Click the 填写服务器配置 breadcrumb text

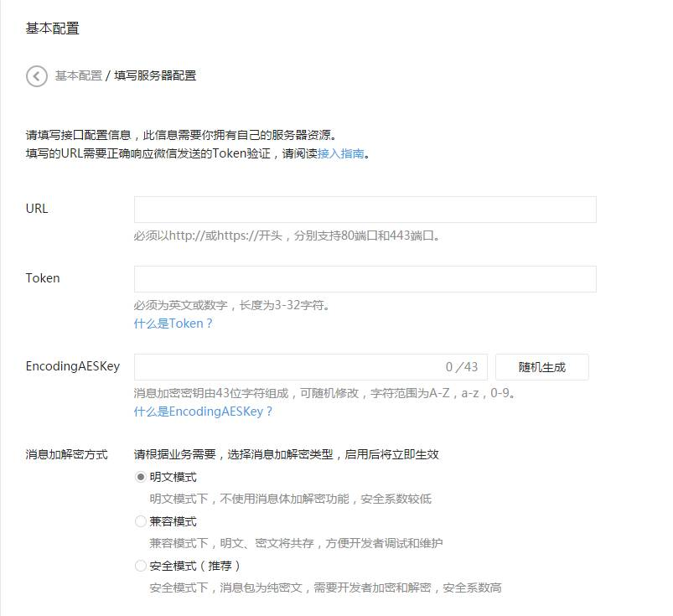(155, 75)
